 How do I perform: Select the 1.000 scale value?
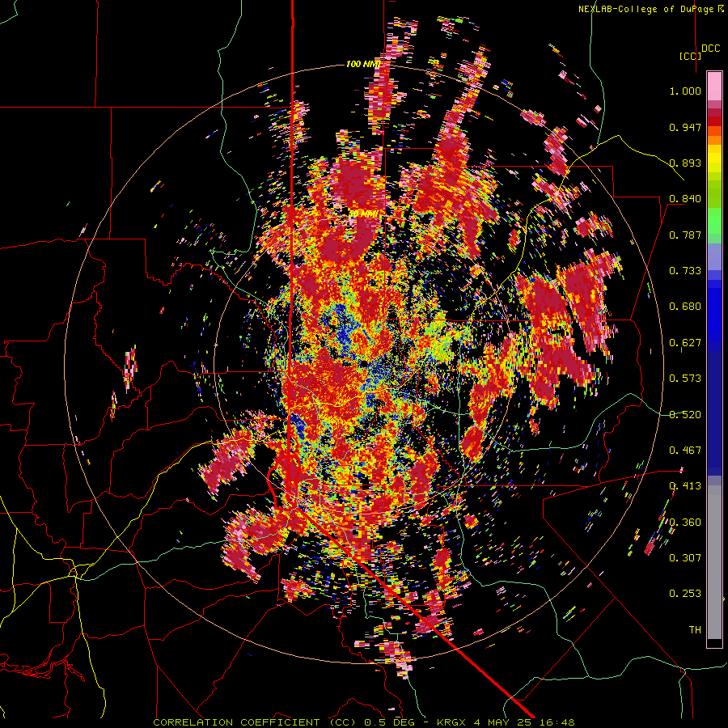click(685, 91)
